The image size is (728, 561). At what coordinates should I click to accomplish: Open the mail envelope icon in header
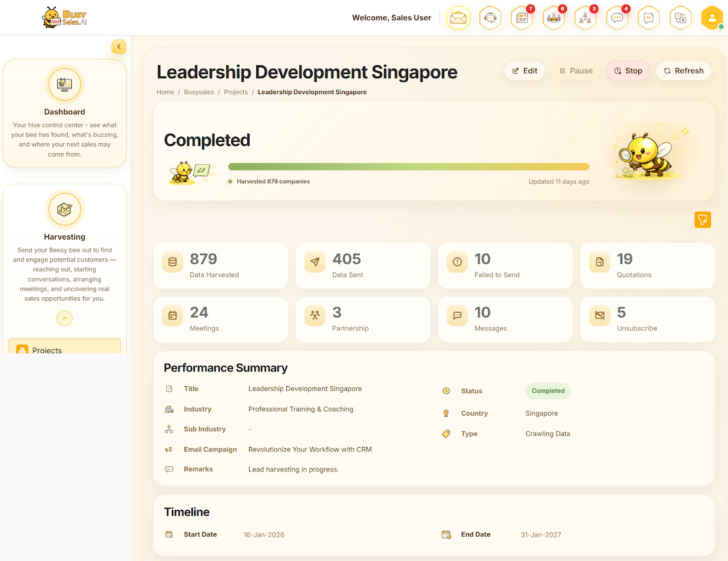tap(458, 18)
